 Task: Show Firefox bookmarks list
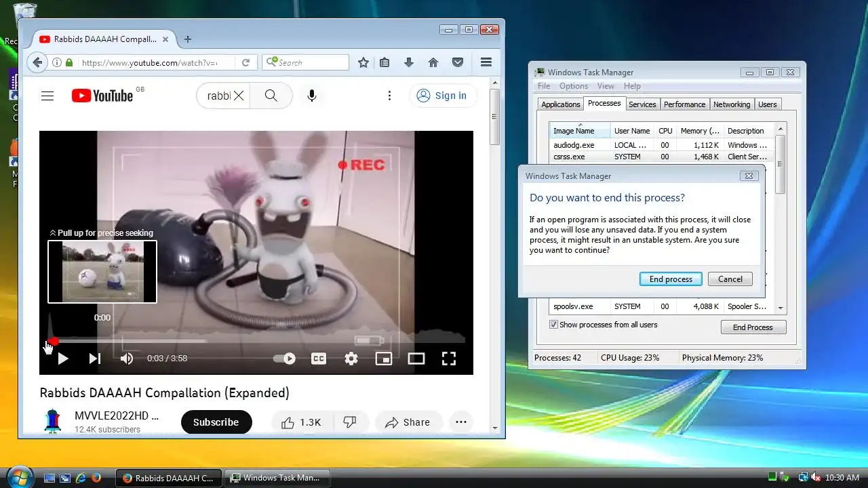point(384,62)
